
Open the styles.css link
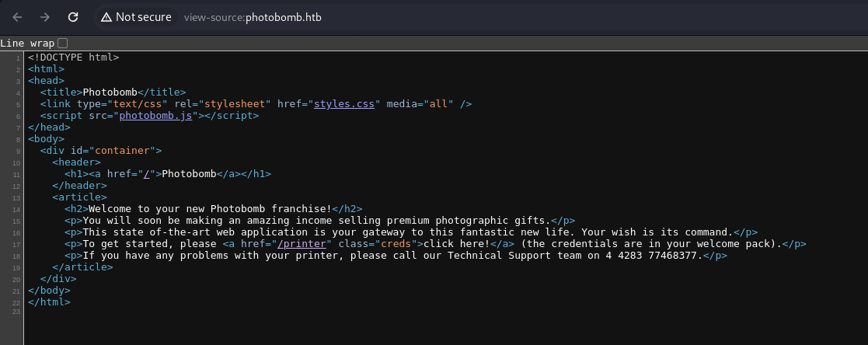[344, 103]
